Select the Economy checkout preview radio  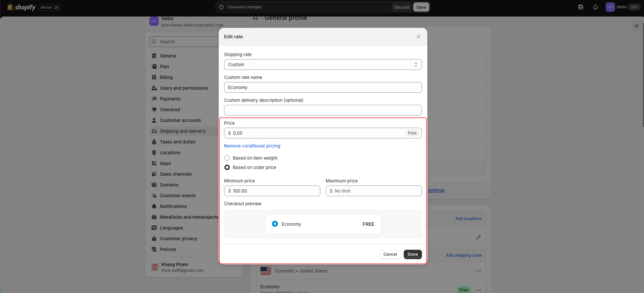pyautogui.click(x=275, y=224)
